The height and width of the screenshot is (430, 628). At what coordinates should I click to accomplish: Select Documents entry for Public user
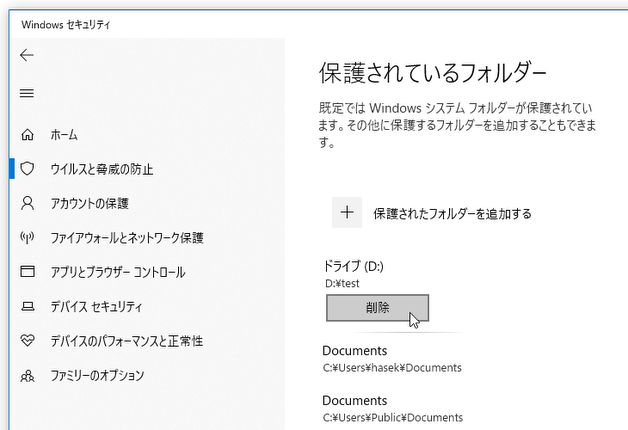coord(354,401)
